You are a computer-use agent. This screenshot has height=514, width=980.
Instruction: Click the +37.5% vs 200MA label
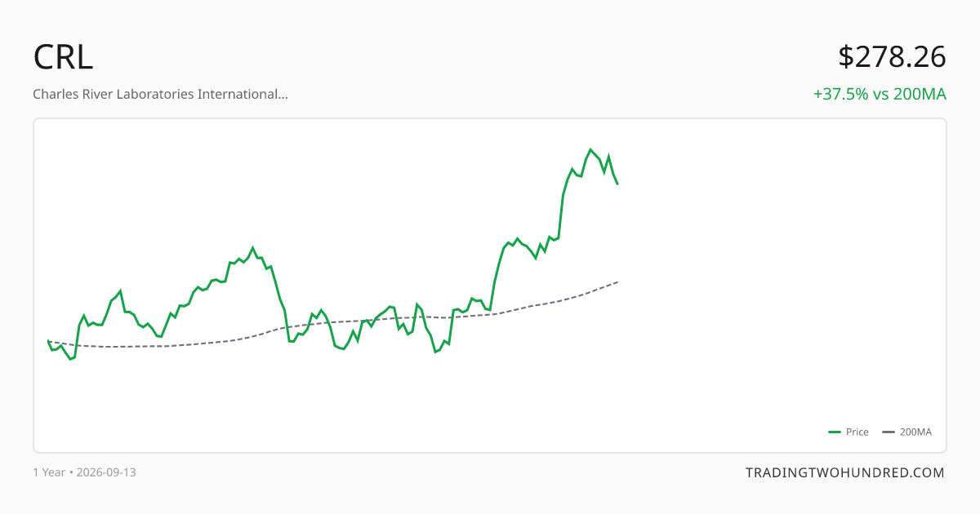(880, 94)
